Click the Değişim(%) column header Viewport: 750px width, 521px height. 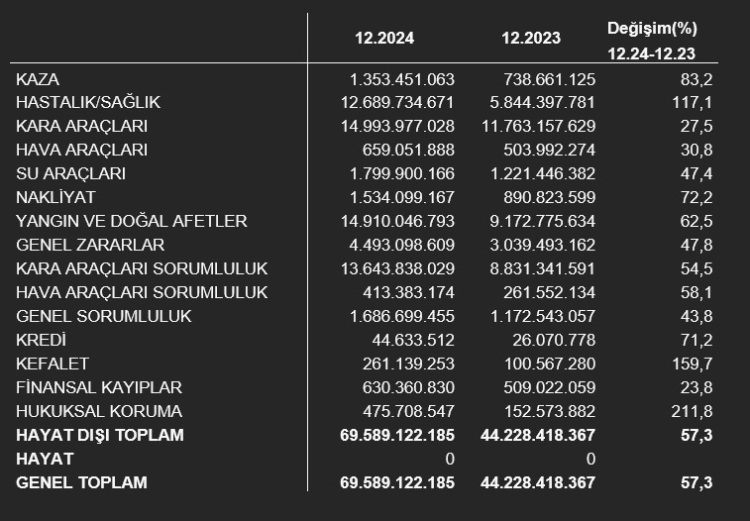point(652,29)
